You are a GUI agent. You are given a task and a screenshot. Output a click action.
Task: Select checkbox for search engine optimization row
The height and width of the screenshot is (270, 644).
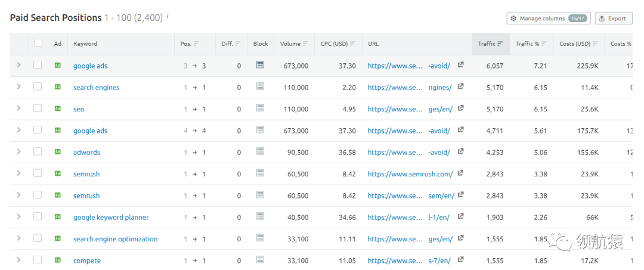[38, 238]
